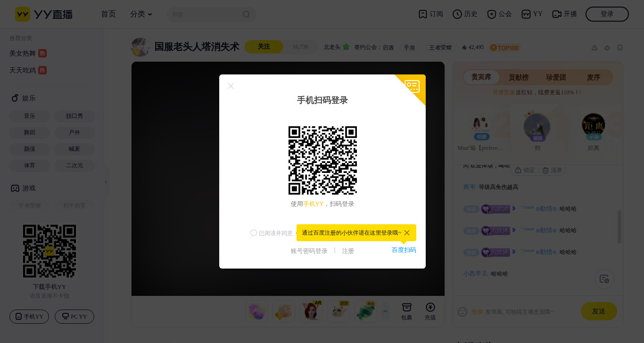
Task: Select the 体育 sports tag
Action: click(30, 165)
